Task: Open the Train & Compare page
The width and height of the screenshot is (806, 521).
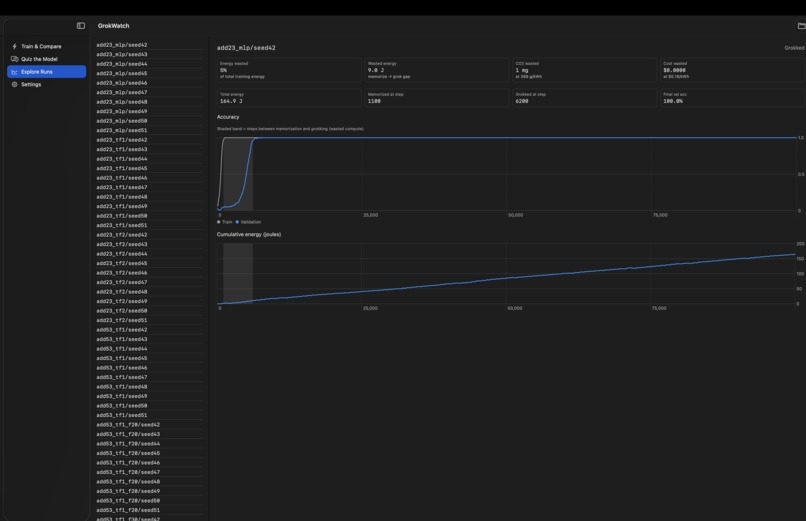Action: pos(47,46)
